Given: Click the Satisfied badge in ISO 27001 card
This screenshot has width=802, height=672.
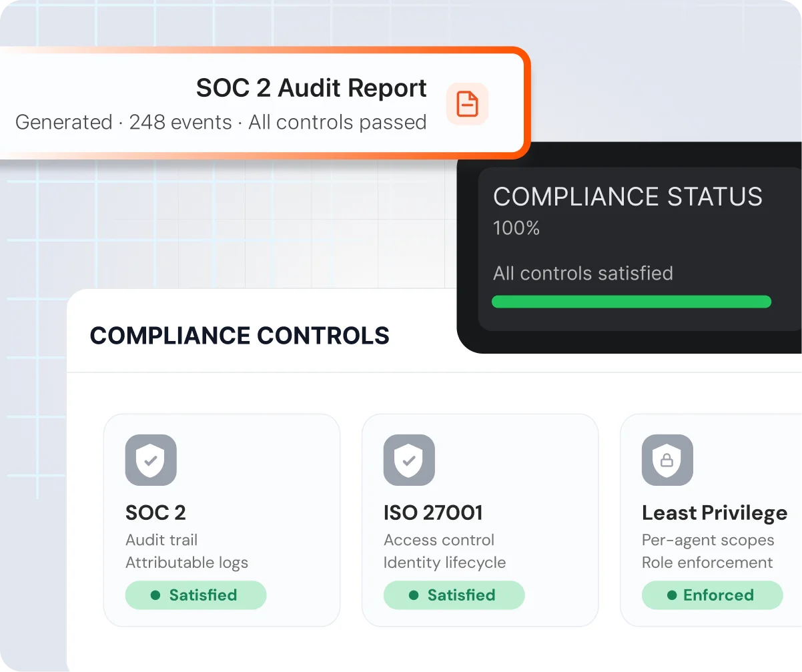Looking at the screenshot, I should point(454,595).
